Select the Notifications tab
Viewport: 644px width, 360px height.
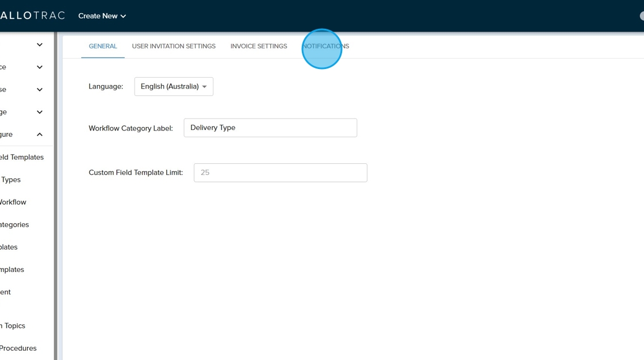point(326,46)
